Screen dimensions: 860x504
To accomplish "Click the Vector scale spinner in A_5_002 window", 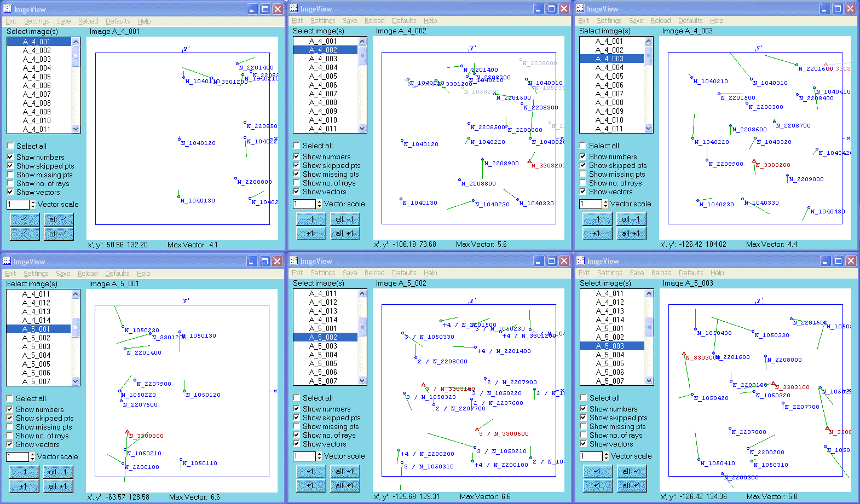I will pos(319,456).
